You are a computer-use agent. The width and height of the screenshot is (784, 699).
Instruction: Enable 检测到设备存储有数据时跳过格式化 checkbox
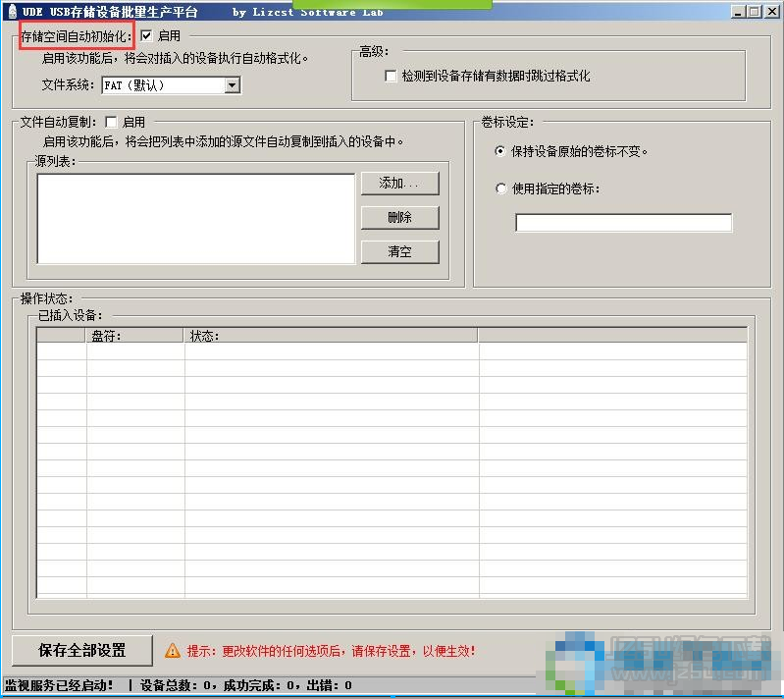(391, 76)
